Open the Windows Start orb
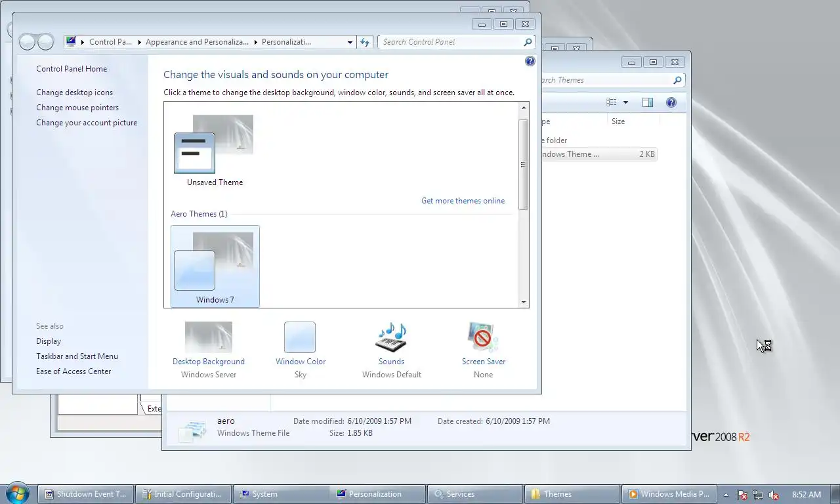Screen dimensions: 840x504 (17, 493)
